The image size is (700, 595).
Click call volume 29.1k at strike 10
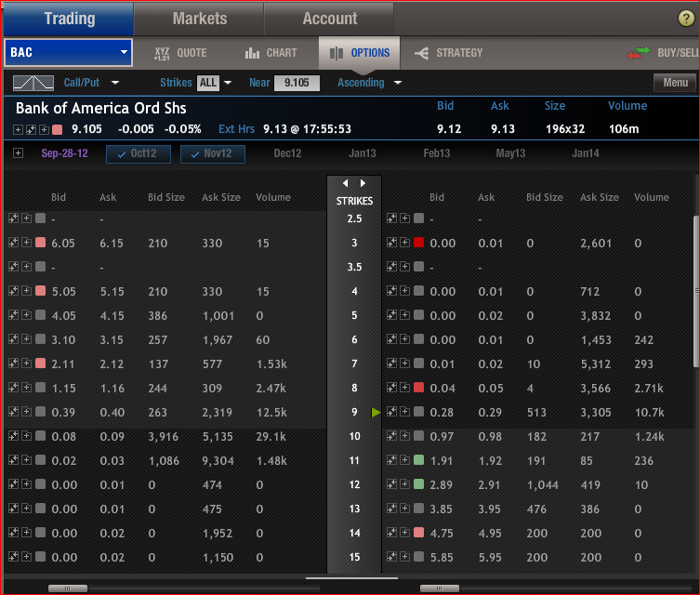(271, 436)
